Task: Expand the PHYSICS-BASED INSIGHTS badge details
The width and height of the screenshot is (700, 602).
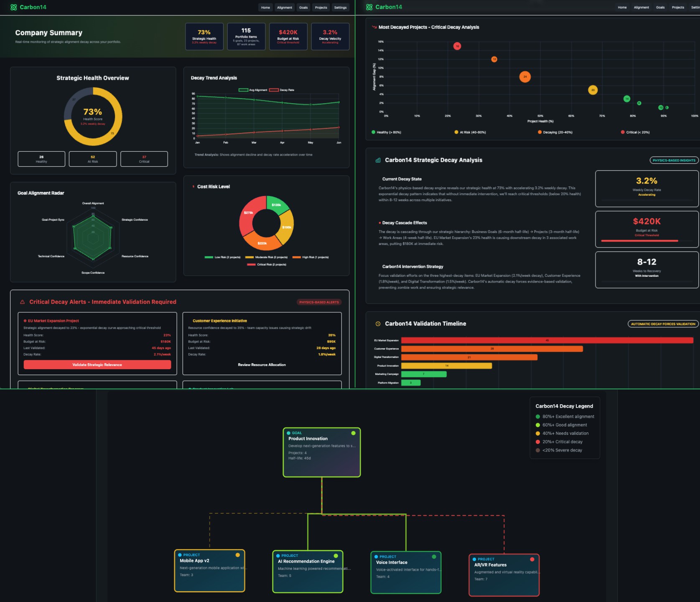Action: pos(673,160)
